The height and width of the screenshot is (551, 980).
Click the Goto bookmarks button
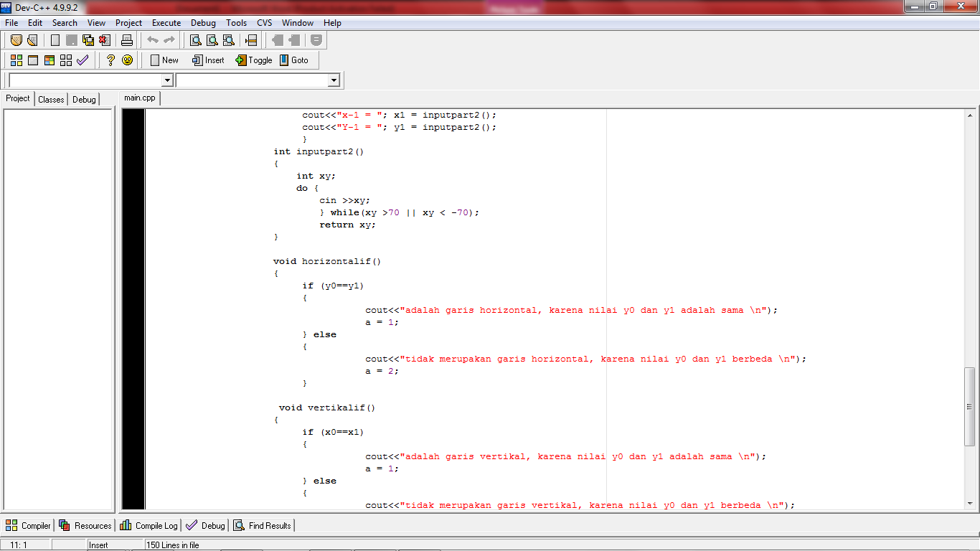[x=294, y=60]
